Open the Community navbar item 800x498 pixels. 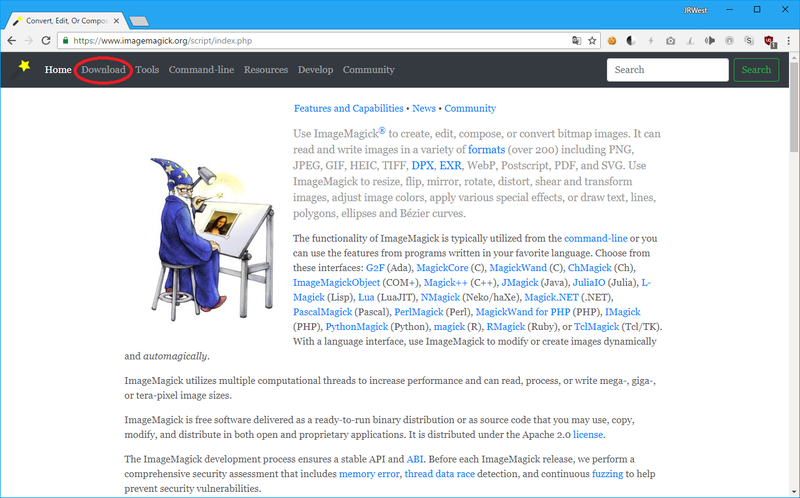pos(368,70)
